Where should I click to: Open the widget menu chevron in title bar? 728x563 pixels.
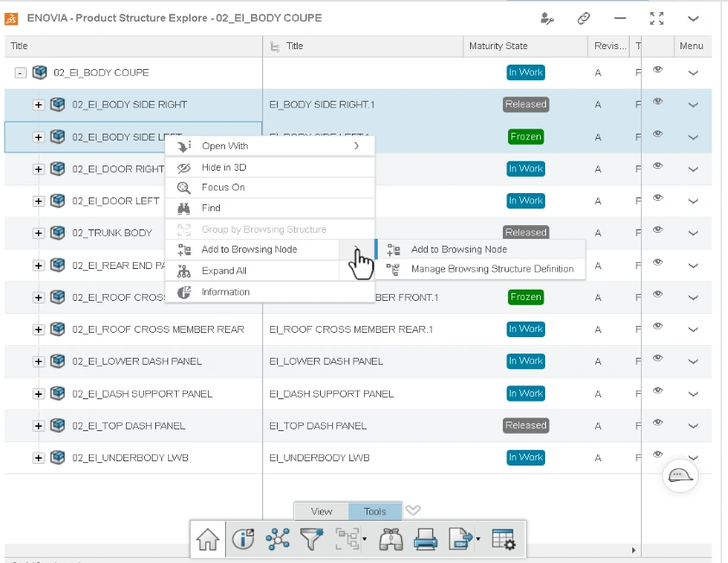pos(693,19)
